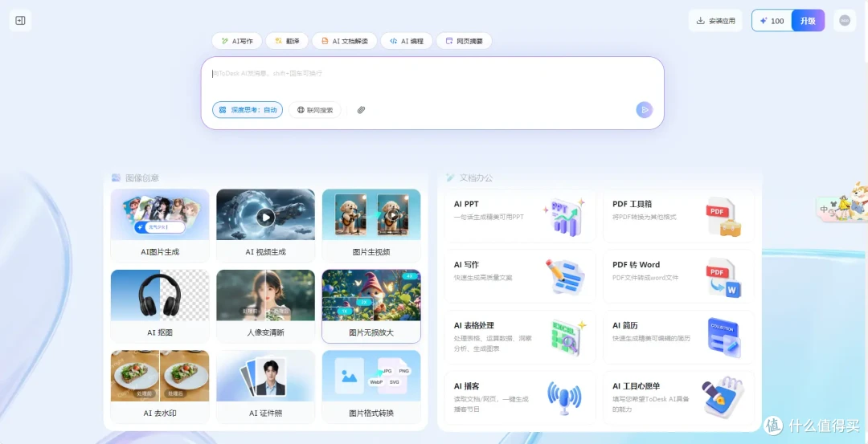
Task: Click the 图像创意 section heading
Action: pyautogui.click(x=142, y=177)
